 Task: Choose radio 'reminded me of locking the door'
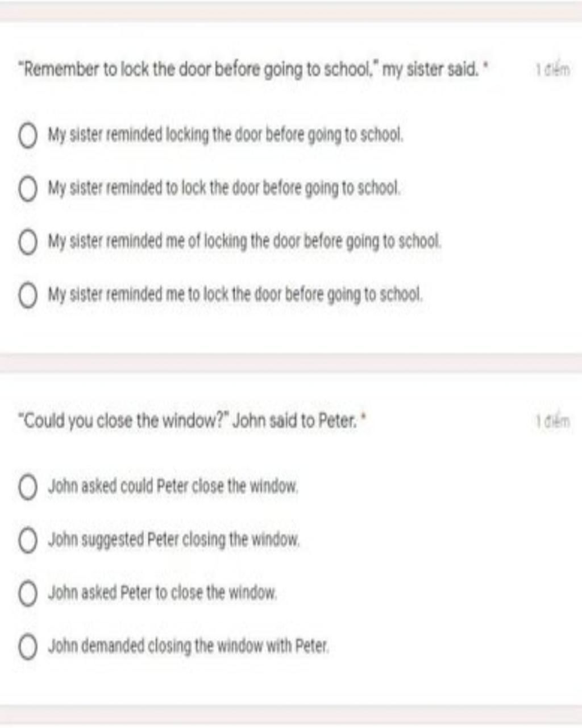27,242
